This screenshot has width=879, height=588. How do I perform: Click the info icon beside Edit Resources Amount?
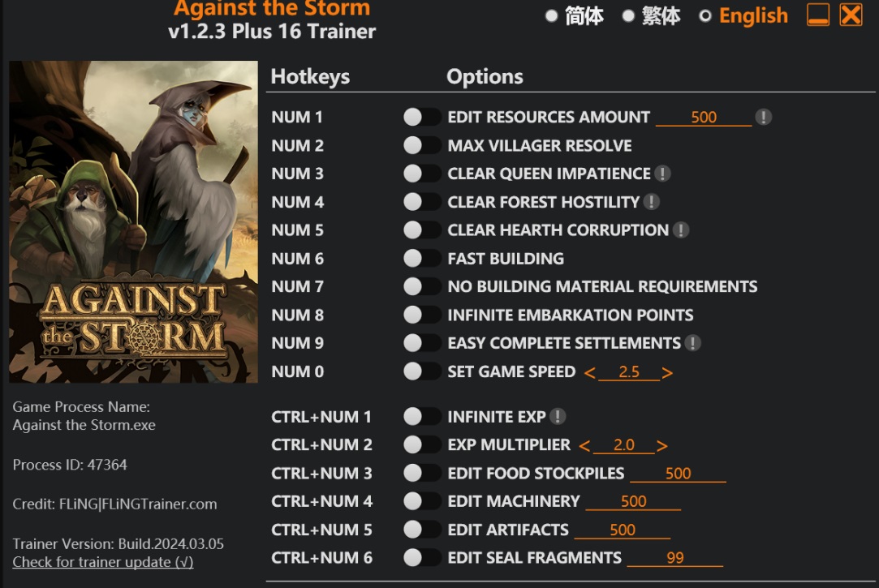pos(763,117)
